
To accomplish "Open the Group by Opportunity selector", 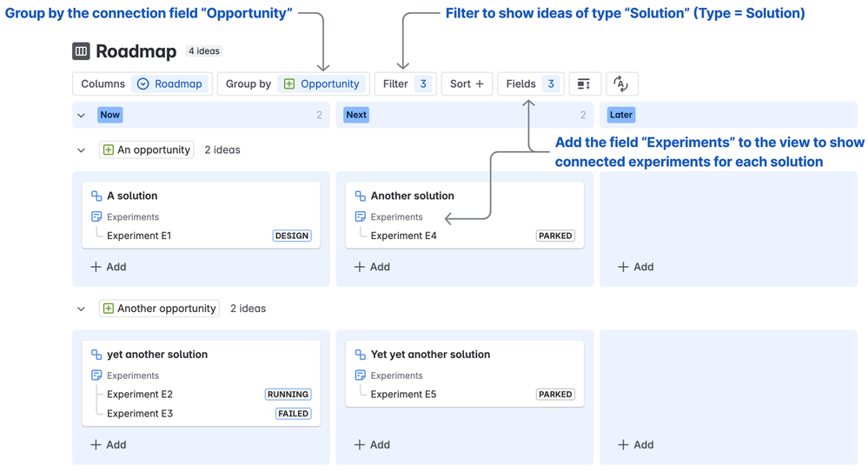I will (321, 84).
